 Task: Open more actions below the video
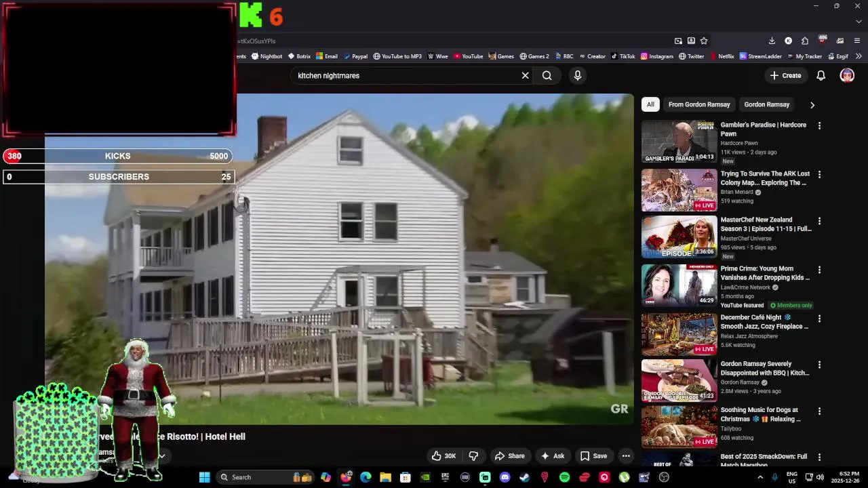coord(626,456)
